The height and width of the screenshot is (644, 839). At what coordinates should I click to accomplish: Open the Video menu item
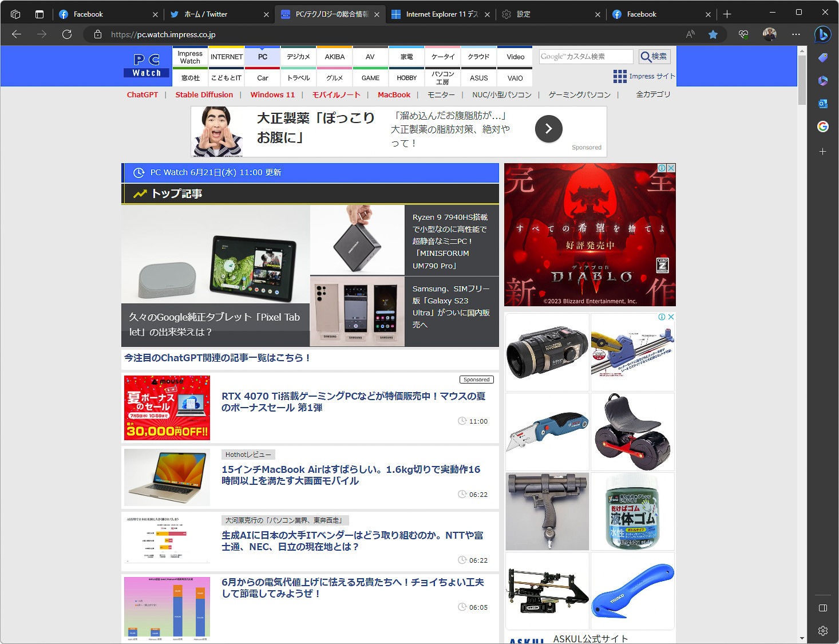(515, 57)
